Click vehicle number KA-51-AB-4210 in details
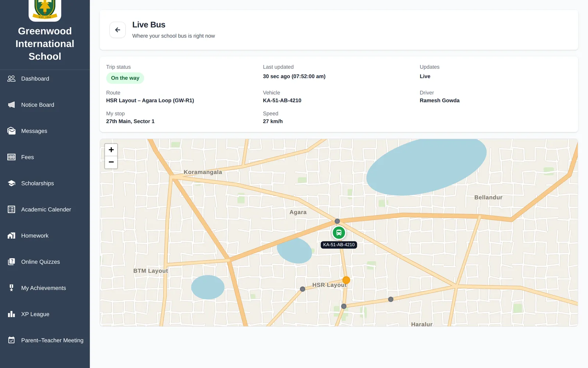The width and height of the screenshot is (588, 368). (x=282, y=100)
